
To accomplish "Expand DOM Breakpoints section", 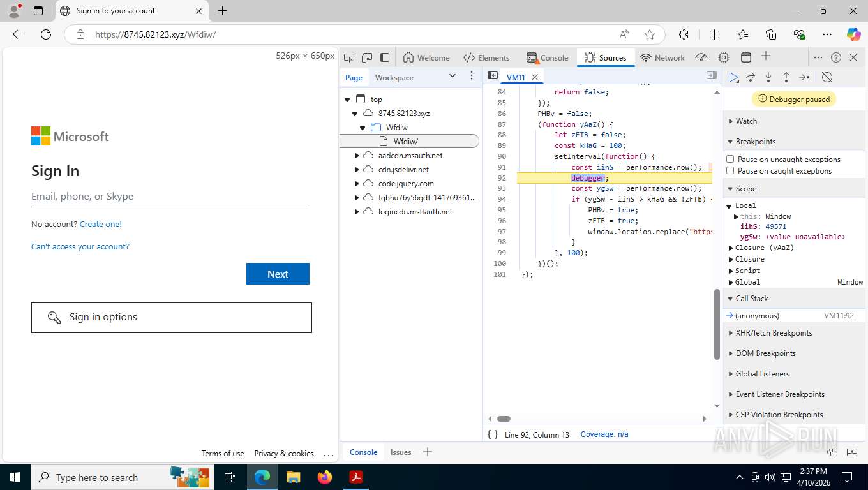I will [765, 353].
